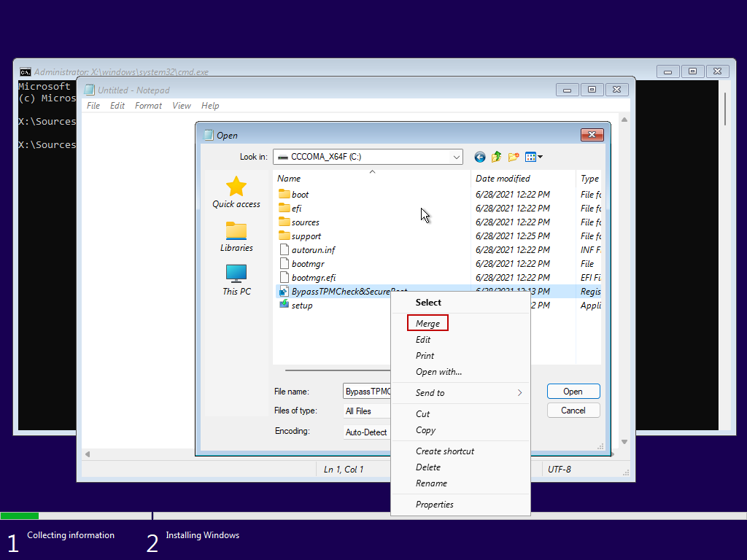Create new folder icon in Open dialog
Image resolution: width=747 pixels, height=560 pixels.
pyautogui.click(x=514, y=157)
